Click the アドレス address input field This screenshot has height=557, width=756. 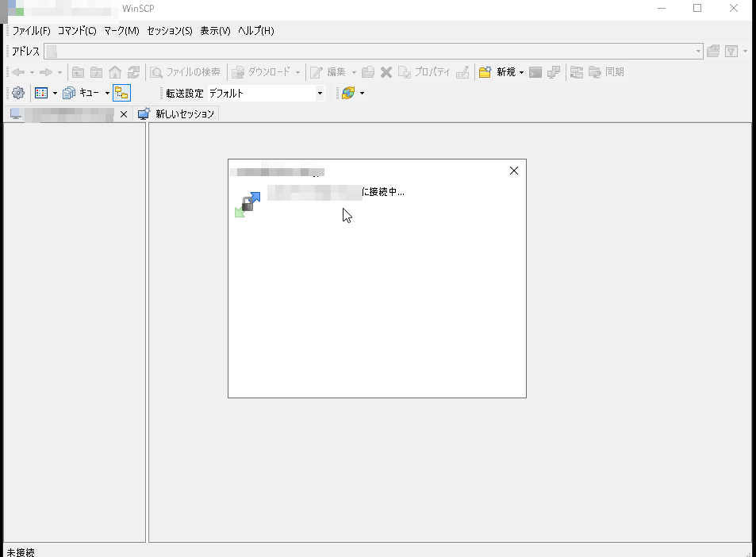point(373,52)
